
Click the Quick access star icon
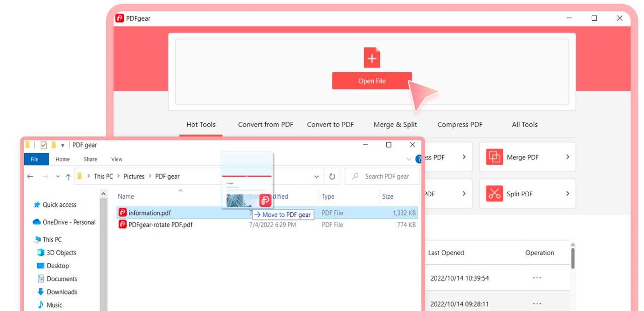click(x=37, y=205)
